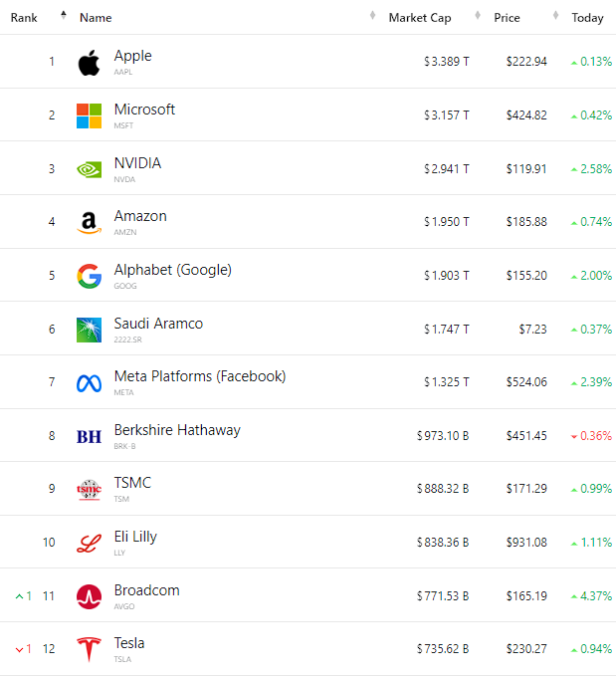
Task: Click NVIDIA's 2.58% daily change value
Action: point(595,169)
